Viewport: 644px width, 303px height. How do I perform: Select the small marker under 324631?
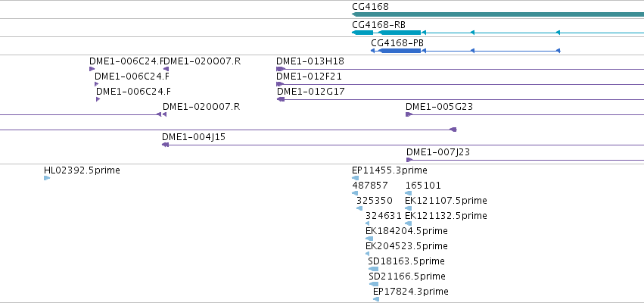point(368,223)
